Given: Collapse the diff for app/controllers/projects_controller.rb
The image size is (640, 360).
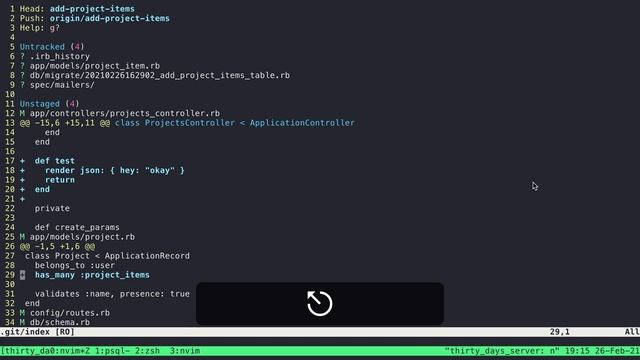Looking at the screenshot, I should (124, 113).
